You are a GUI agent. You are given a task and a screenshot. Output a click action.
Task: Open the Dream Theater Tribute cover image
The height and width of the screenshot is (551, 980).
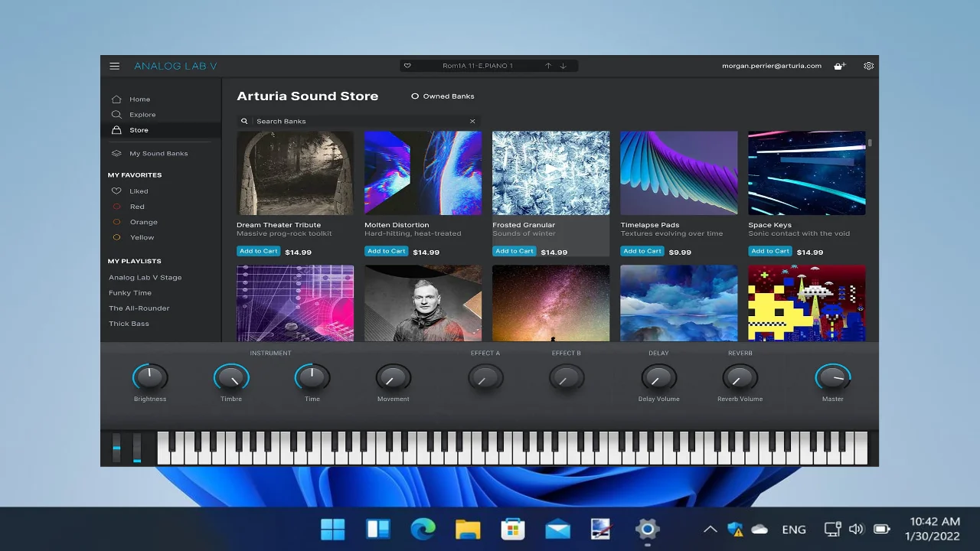click(x=296, y=173)
